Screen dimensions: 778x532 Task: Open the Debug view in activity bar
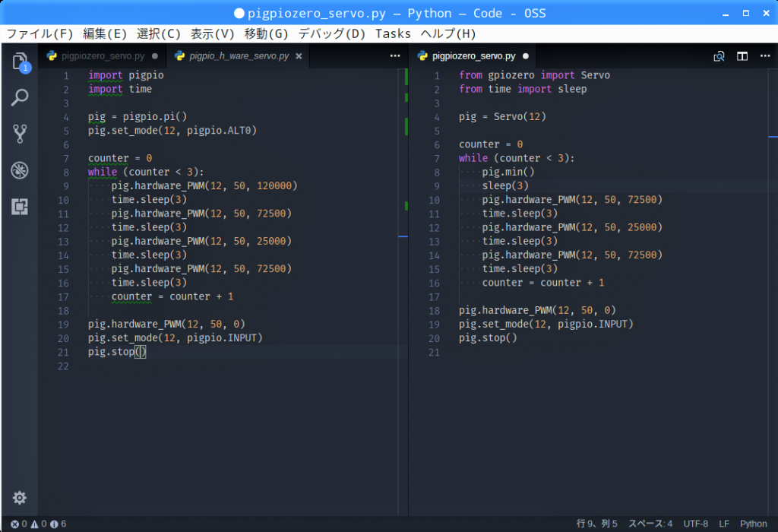(20, 170)
